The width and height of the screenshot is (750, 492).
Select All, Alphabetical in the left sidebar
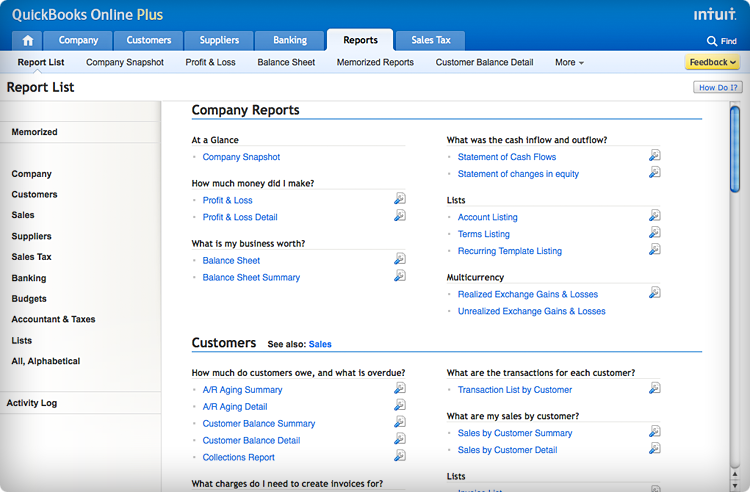46,361
